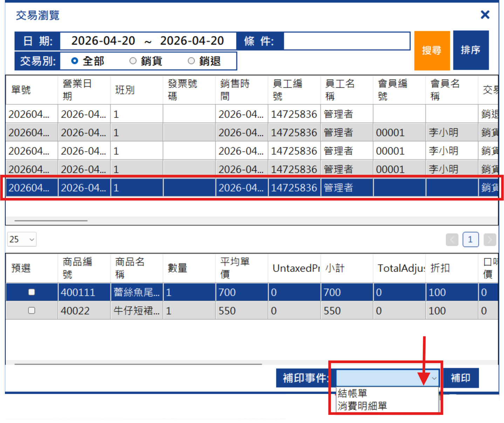Tick the checkbox for product 40022
Image resolution: width=504 pixels, height=423 pixels.
tap(32, 311)
